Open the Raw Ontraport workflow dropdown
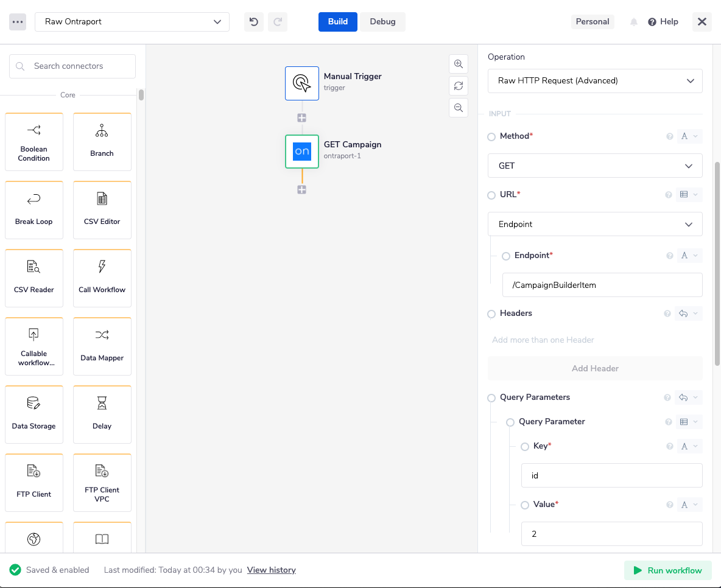721x588 pixels. 132,22
